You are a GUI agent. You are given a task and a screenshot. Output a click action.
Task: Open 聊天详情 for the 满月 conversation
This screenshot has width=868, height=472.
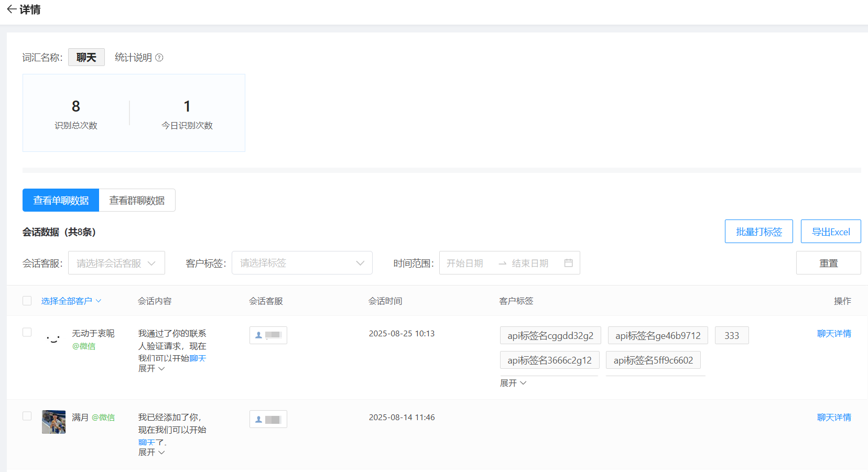pyautogui.click(x=833, y=418)
